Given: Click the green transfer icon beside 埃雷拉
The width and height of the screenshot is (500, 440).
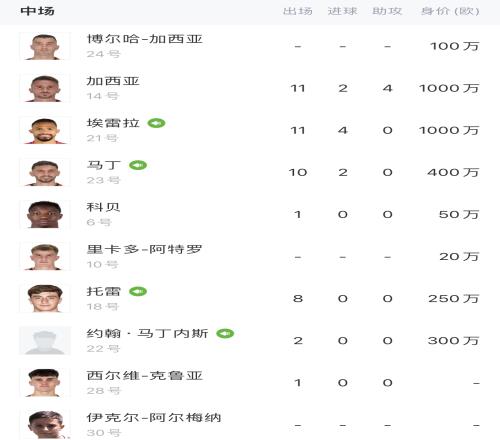Looking at the screenshot, I should pos(156,123).
